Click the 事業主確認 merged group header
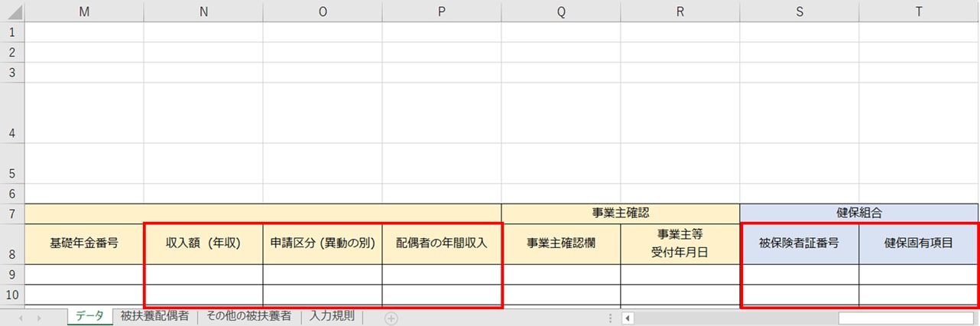Image resolution: width=980 pixels, height=326 pixels. (x=621, y=214)
